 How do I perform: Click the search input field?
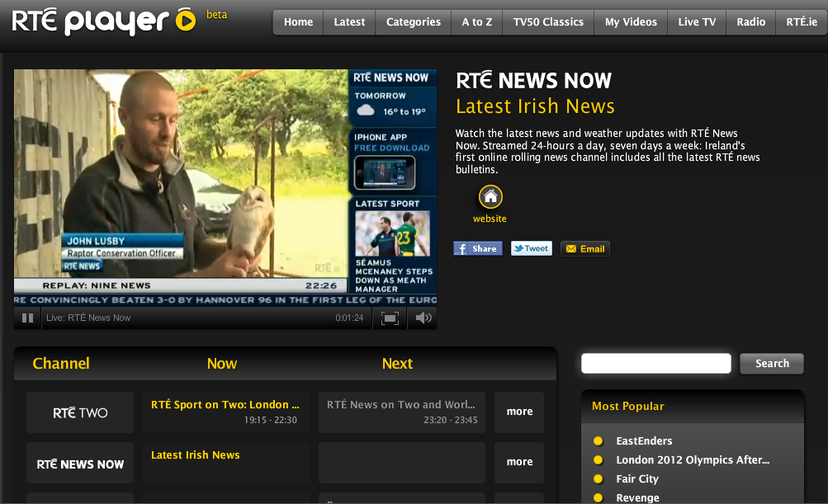[655, 363]
